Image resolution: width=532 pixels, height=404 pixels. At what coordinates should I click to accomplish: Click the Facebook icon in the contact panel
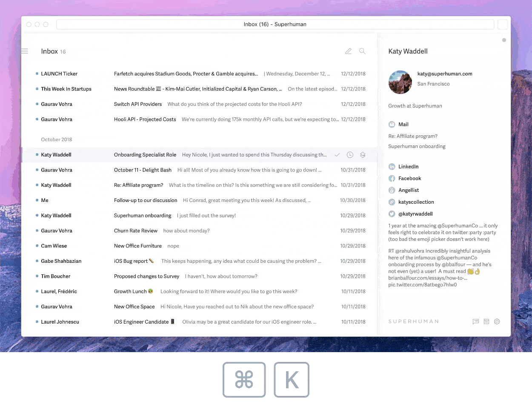tap(392, 179)
